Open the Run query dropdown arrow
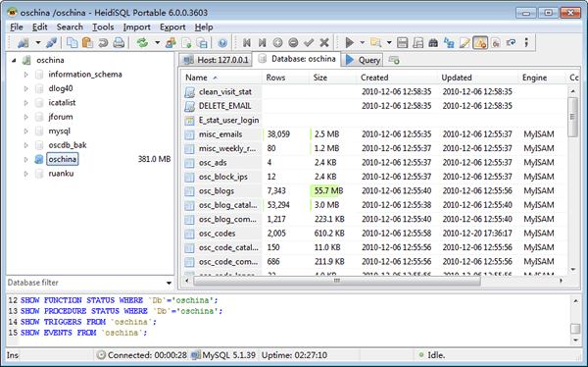 point(362,43)
